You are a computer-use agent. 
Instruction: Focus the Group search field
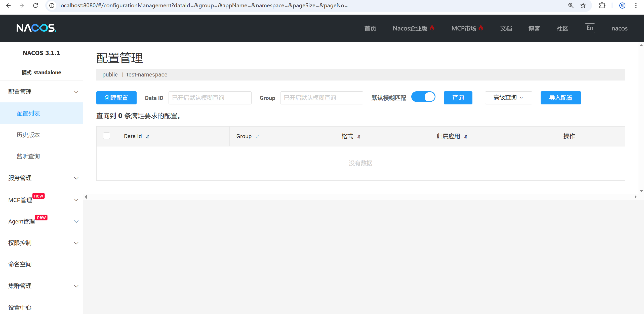tap(321, 98)
